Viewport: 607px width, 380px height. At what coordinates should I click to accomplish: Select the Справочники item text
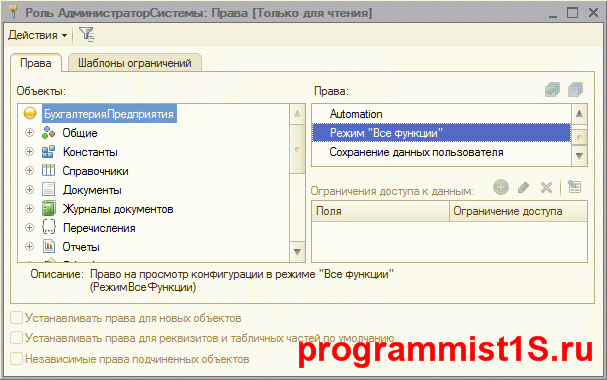click(96, 171)
